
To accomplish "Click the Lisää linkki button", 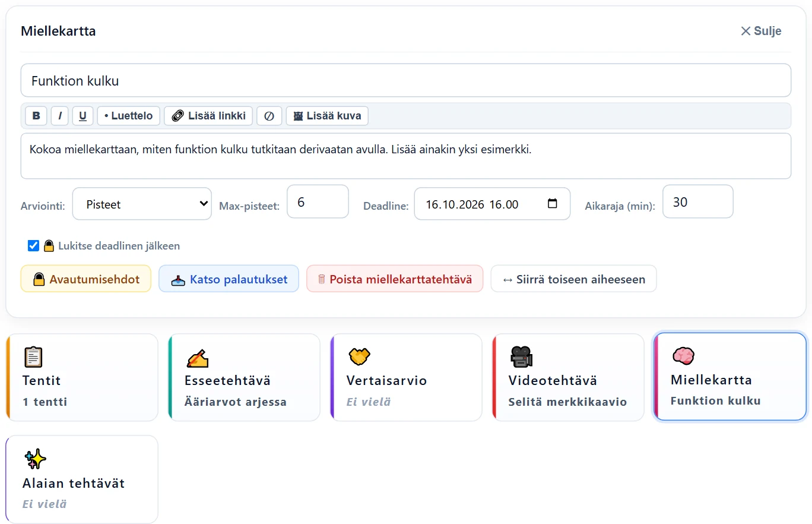I will click(208, 116).
